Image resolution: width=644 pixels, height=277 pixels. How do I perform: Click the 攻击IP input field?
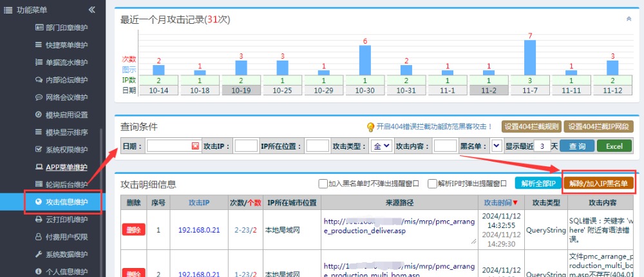click(246, 146)
